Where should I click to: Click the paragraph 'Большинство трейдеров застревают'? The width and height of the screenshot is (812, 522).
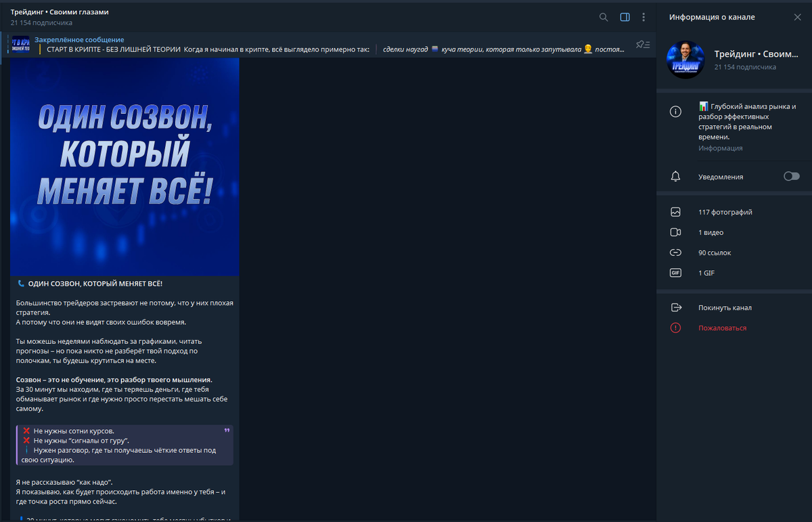pyautogui.click(x=125, y=312)
